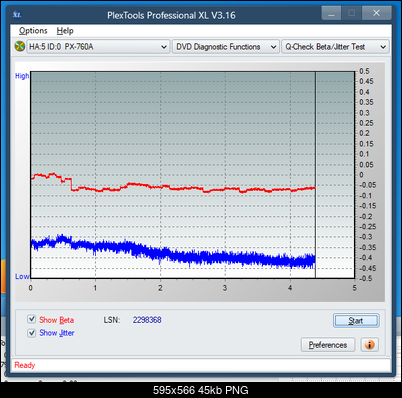Open the Help menu
Viewport: 402px width, 398px height.
click(65, 31)
